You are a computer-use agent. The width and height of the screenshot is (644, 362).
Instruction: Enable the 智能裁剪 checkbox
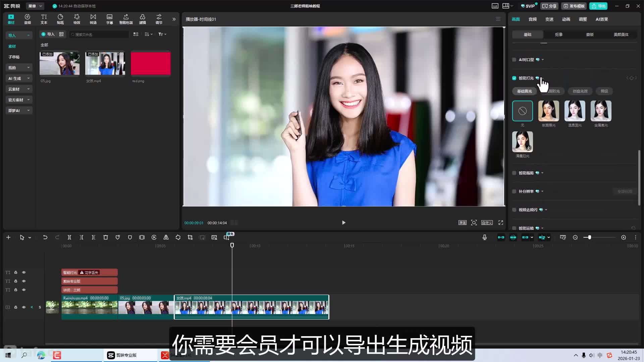(514, 173)
